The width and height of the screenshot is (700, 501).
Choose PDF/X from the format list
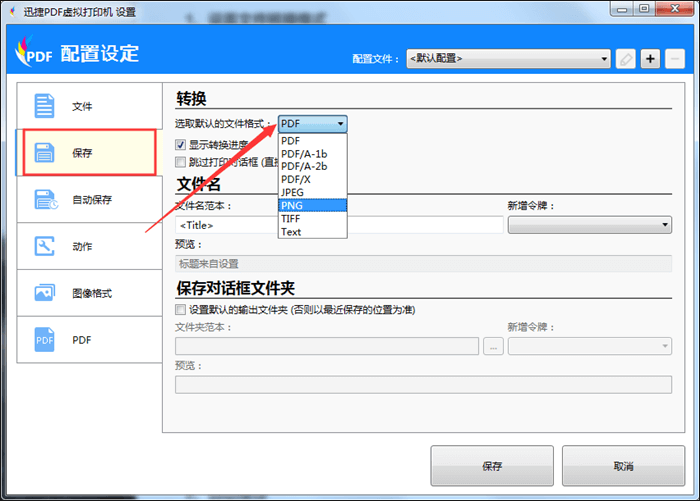pos(312,179)
